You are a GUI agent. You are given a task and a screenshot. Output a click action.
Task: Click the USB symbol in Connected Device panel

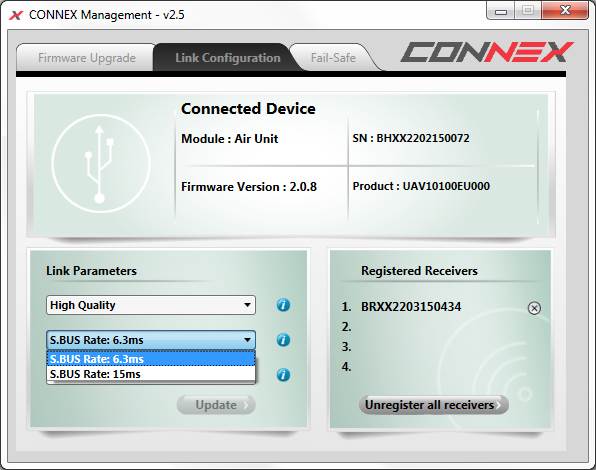point(101,164)
